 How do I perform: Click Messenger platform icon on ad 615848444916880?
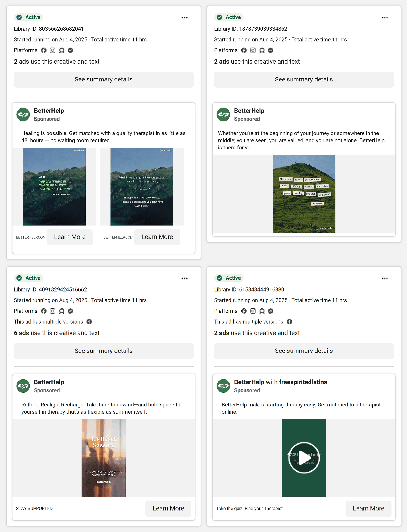point(271,311)
